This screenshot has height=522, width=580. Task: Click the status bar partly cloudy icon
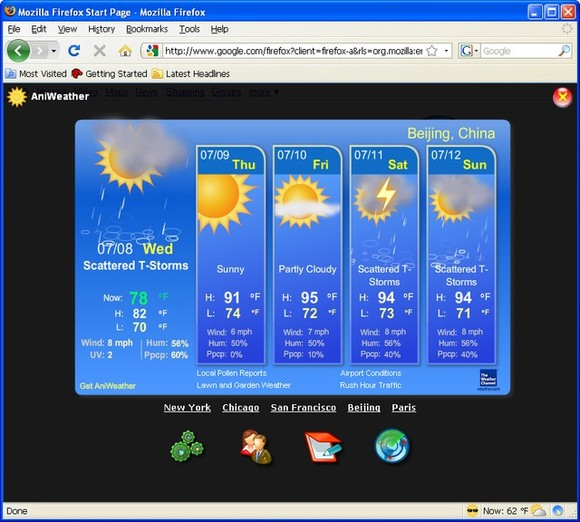point(538,511)
